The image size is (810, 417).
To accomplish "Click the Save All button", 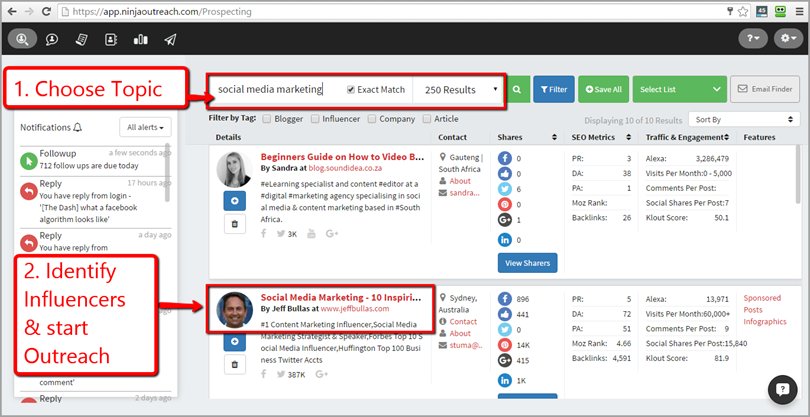I will [x=603, y=89].
